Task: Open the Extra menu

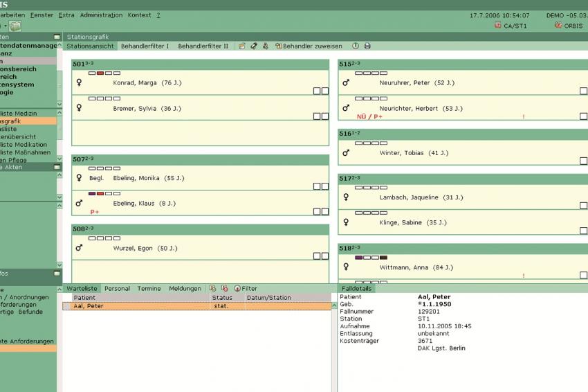Action: [x=66, y=15]
